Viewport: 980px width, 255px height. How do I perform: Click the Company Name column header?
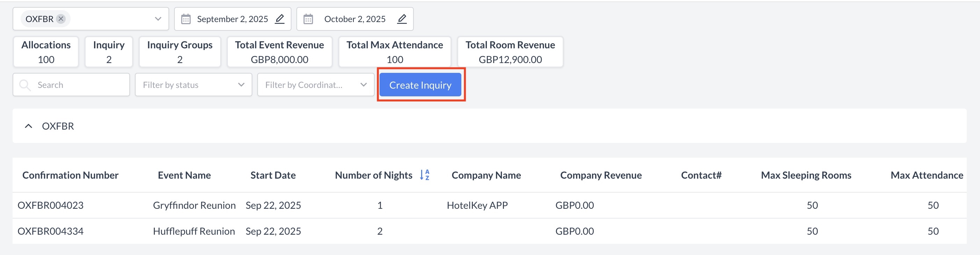tap(486, 175)
